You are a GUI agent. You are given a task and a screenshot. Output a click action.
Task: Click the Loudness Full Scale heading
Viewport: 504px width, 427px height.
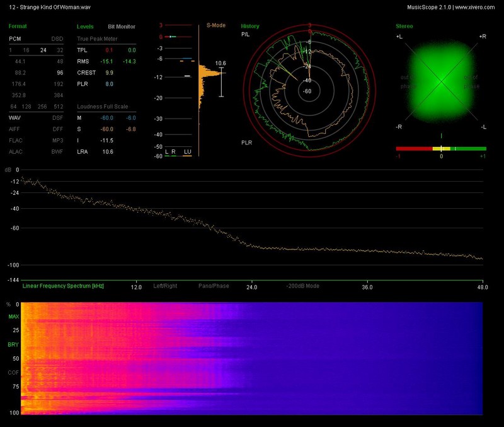[x=103, y=107]
